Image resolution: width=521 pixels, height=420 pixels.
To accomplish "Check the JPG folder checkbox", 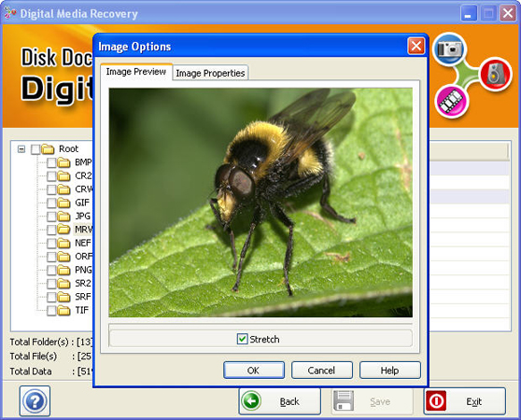I will [51, 217].
